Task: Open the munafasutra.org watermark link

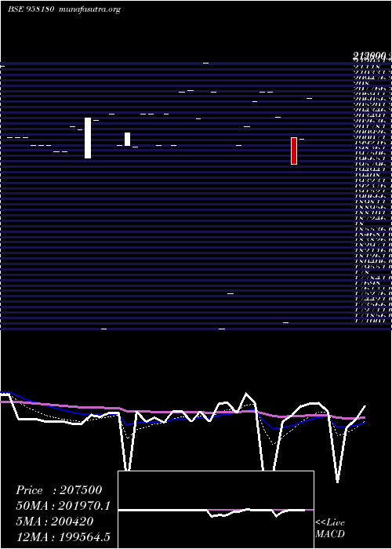Action: 90,9
